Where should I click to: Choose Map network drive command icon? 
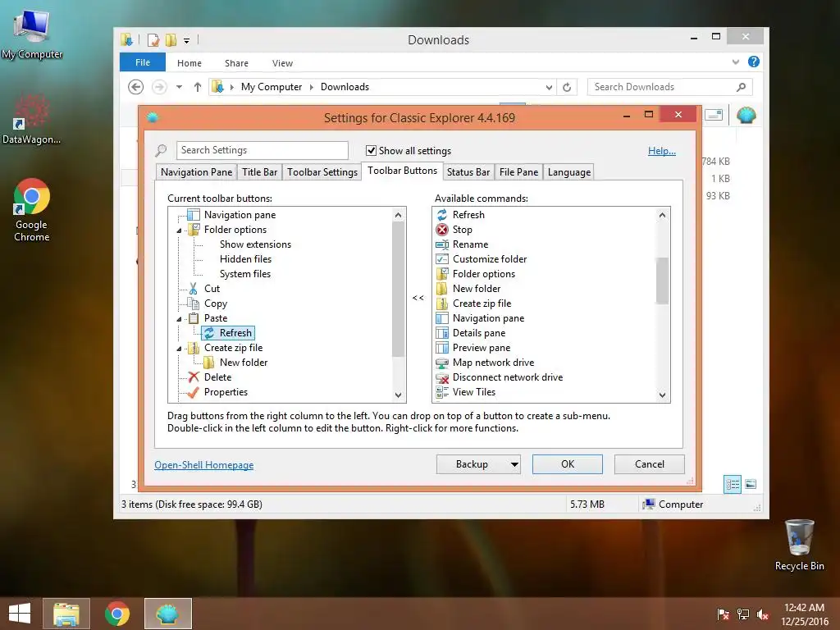442,363
